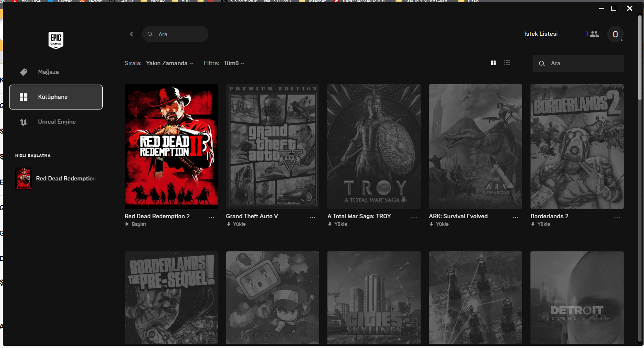
Task: Open options menu for Borderlands 2
Action: [x=617, y=217]
